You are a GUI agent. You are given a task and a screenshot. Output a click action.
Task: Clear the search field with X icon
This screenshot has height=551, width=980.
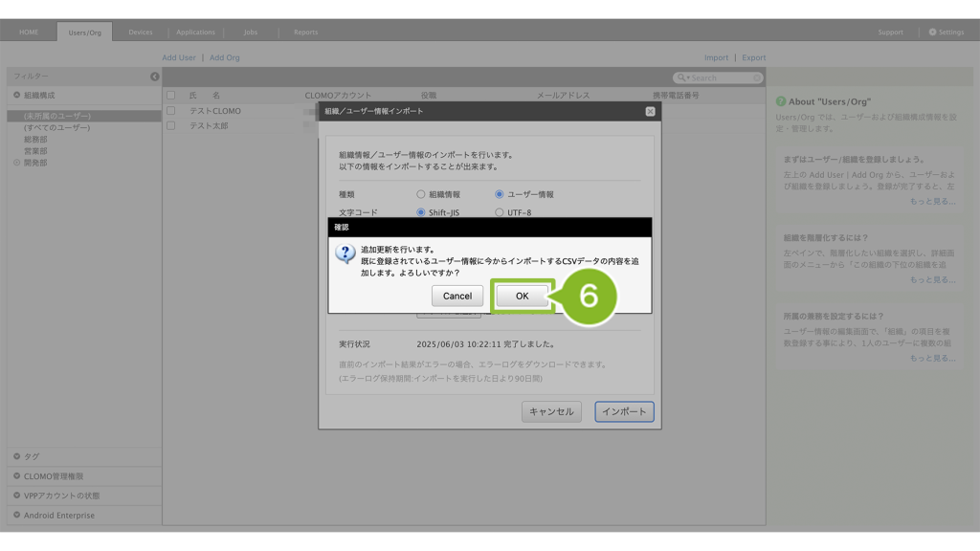click(756, 77)
